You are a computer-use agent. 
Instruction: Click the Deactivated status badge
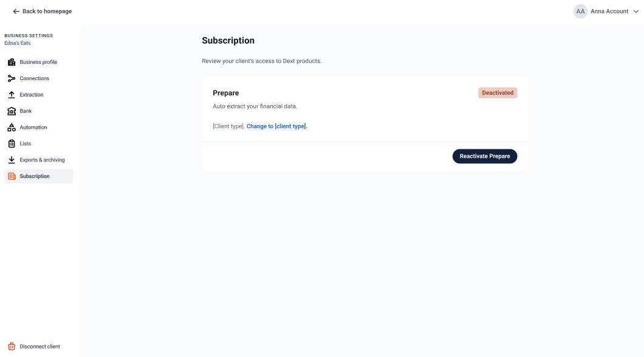click(x=498, y=93)
